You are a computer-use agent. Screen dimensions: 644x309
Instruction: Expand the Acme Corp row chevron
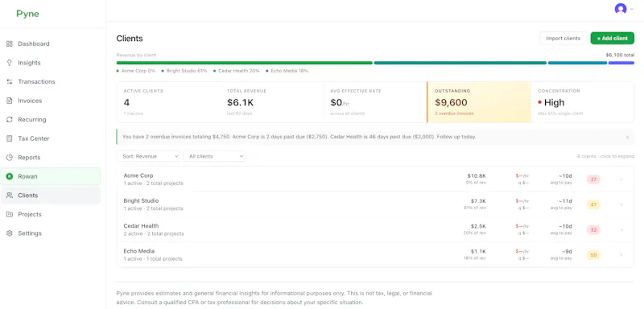pos(621,179)
